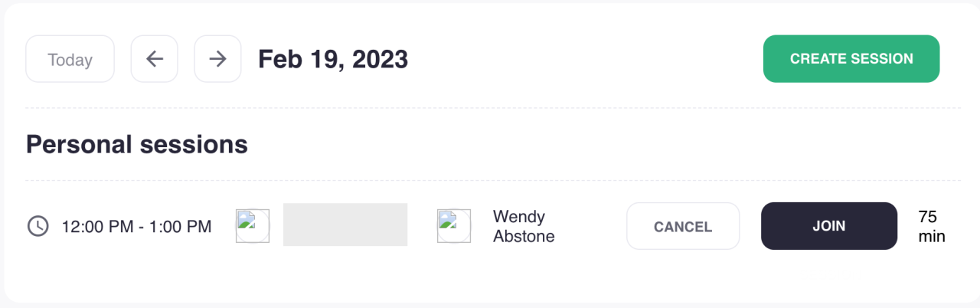This screenshot has height=308, width=980.
Task: Click the Feb 19, 2023 date heading
Action: pyautogui.click(x=333, y=59)
